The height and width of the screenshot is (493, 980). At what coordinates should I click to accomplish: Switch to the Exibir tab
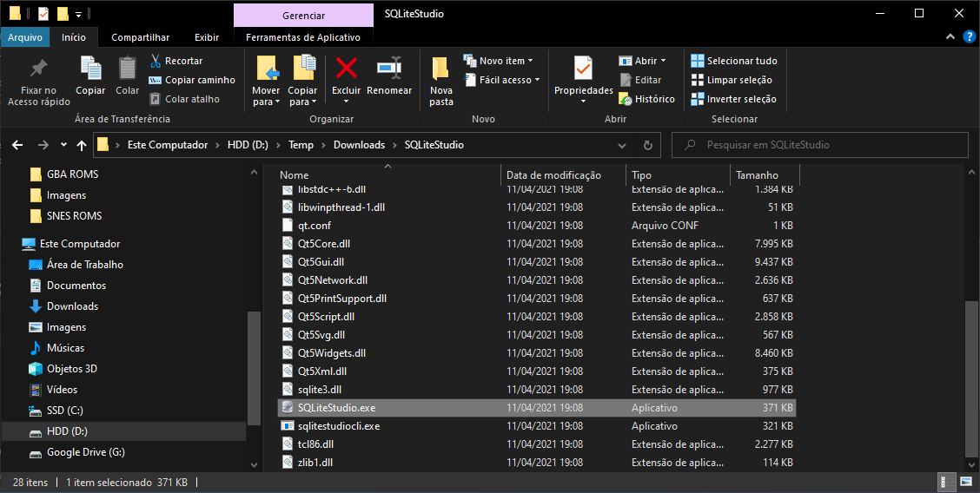pyautogui.click(x=206, y=37)
